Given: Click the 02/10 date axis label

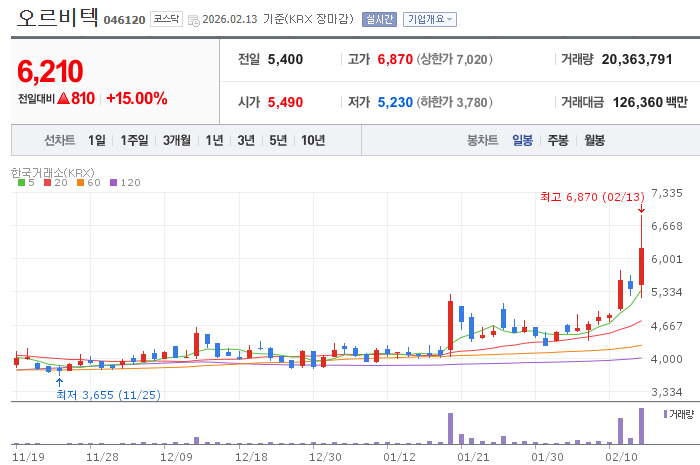Looking at the screenshot, I should point(621,457).
